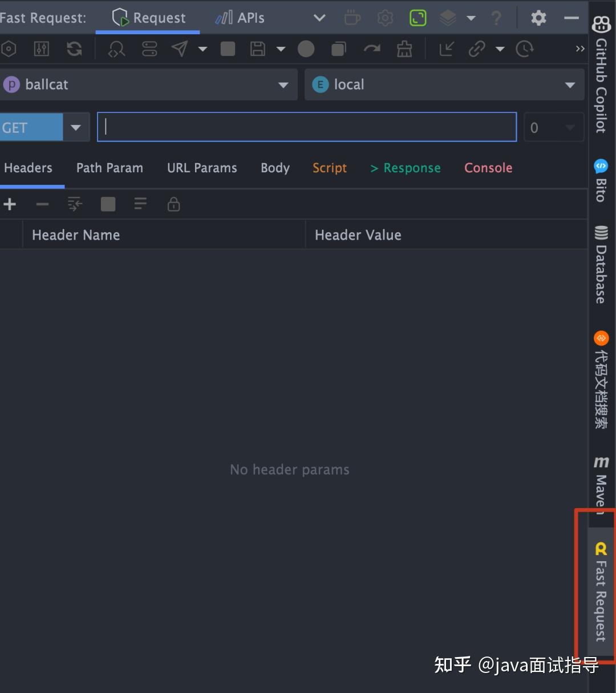This screenshot has height=693, width=616.
Task: Click the headers lock icon
Action: (x=174, y=204)
